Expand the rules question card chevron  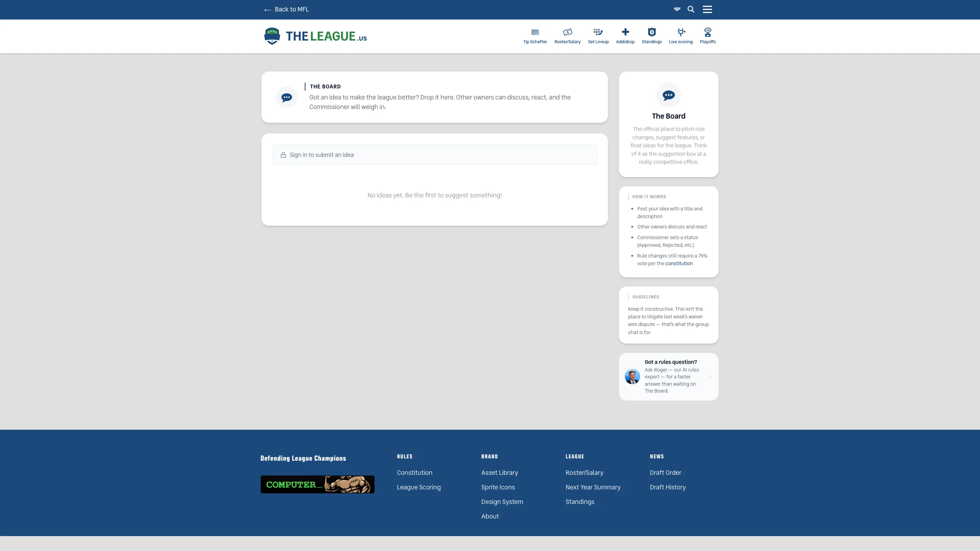pyautogui.click(x=710, y=377)
